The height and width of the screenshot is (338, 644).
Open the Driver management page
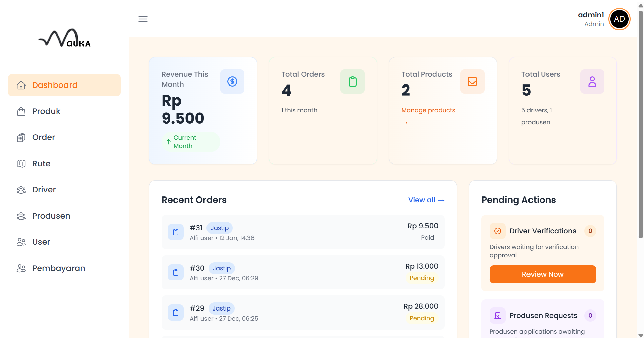pyautogui.click(x=44, y=190)
